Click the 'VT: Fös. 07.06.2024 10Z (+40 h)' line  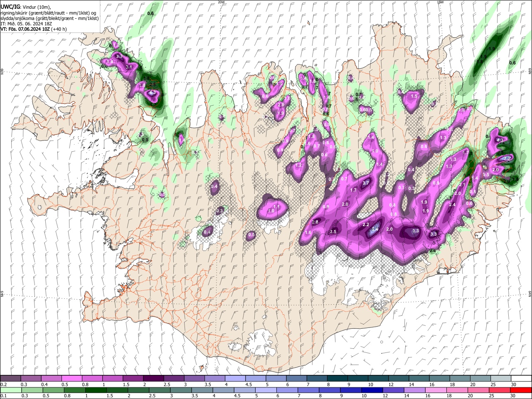tap(34, 29)
